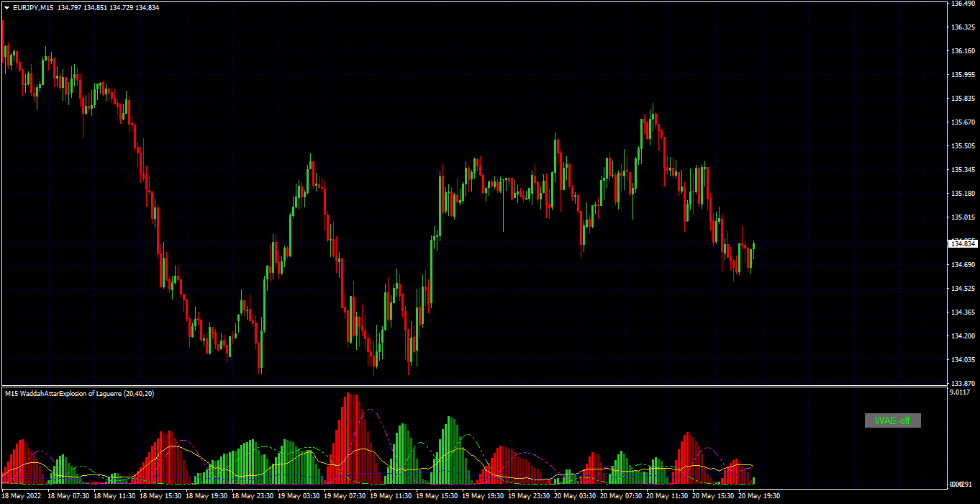Click the 136.160 price scale label
980x504 pixels.
tap(963, 51)
